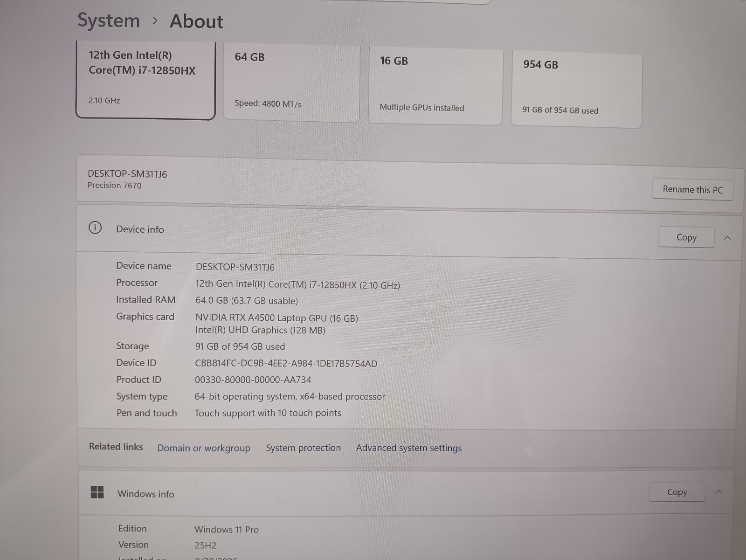Click the Windows 11 Pro edition value
Image resolution: width=746 pixels, height=560 pixels.
click(227, 529)
